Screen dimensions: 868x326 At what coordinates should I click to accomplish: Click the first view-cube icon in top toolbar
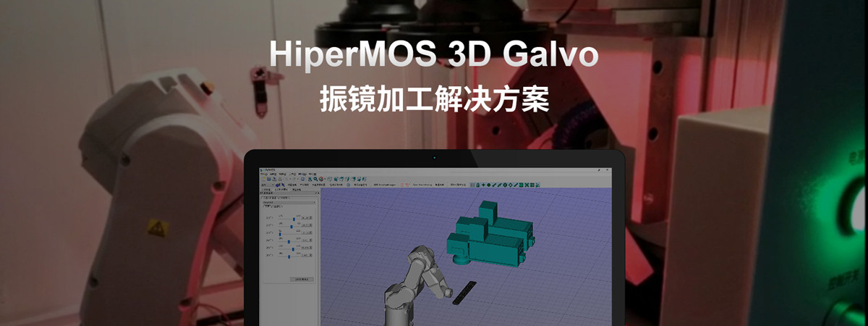pos(330,179)
